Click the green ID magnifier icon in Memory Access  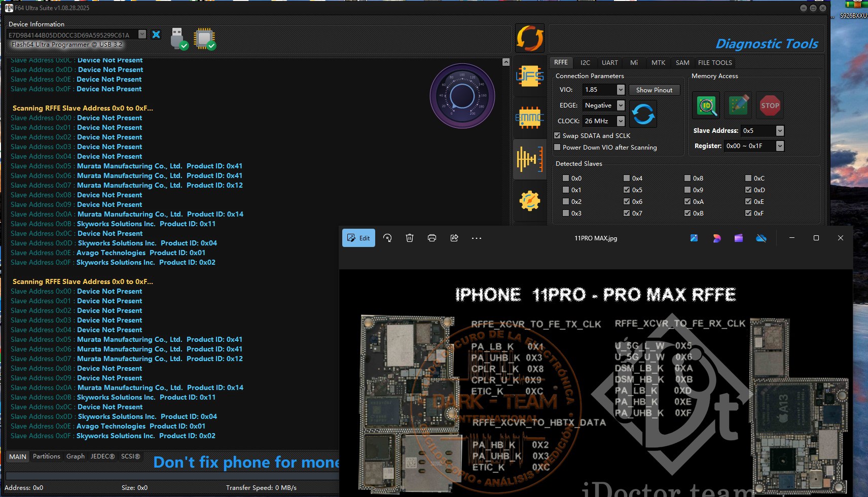pos(706,105)
